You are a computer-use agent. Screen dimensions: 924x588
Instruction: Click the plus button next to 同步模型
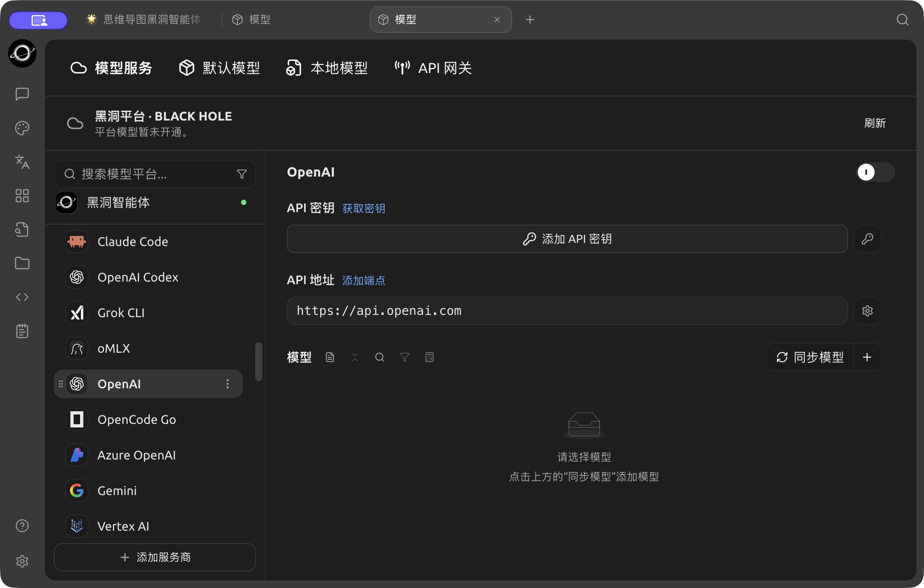pyautogui.click(x=867, y=357)
